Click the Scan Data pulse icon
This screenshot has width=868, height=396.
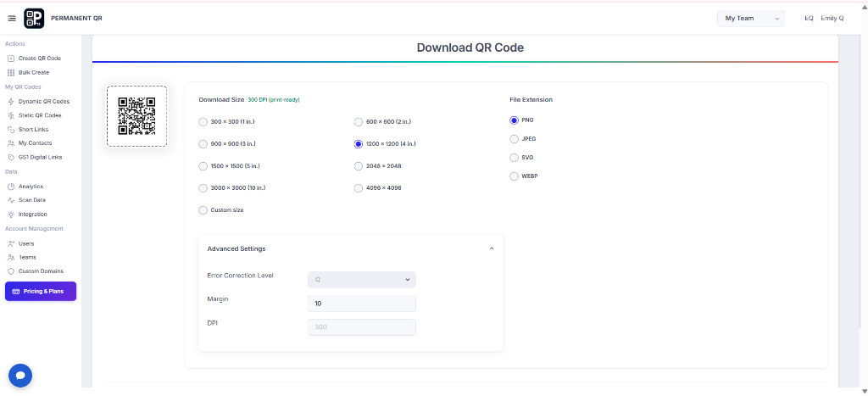[11, 200]
